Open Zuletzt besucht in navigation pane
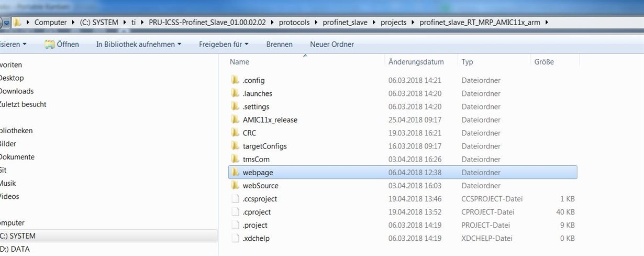The width and height of the screenshot is (644, 256). pyautogui.click(x=22, y=104)
